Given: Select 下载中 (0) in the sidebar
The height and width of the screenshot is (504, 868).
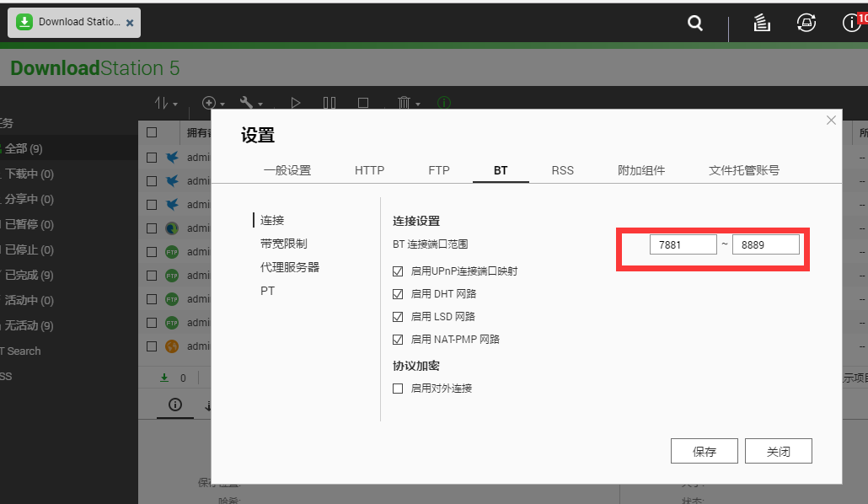Looking at the screenshot, I should tap(29, 174).
